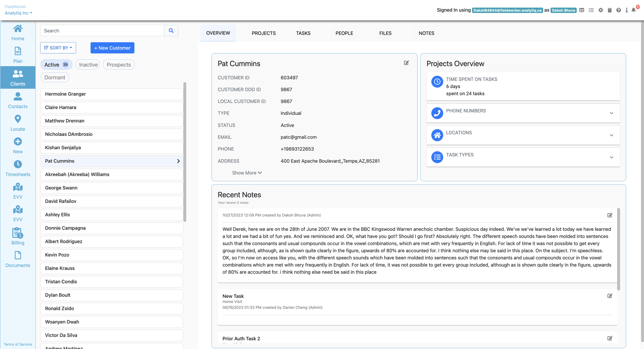Click the Plan document icon
Image resolution: width=644 pixels, height=349 pixels.
pyautogui.click(x=18, y=51)
